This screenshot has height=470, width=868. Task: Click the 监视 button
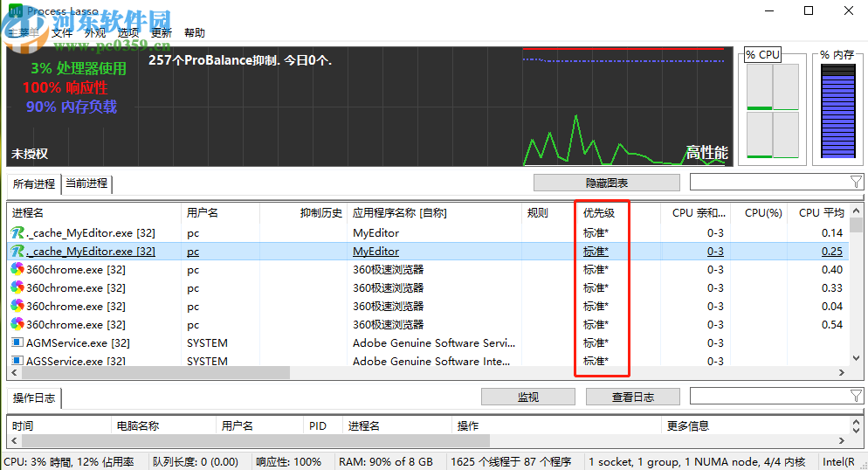pyautogui.click(x=528, y=397)
